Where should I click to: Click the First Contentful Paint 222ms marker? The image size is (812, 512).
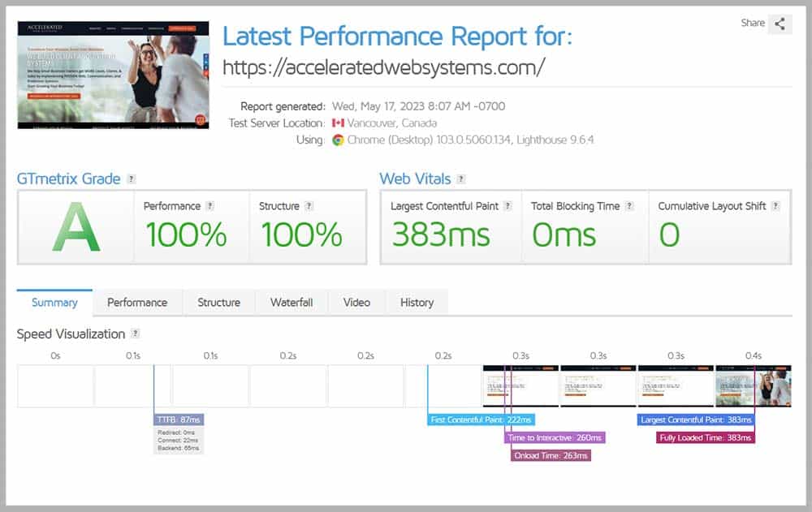481,419
